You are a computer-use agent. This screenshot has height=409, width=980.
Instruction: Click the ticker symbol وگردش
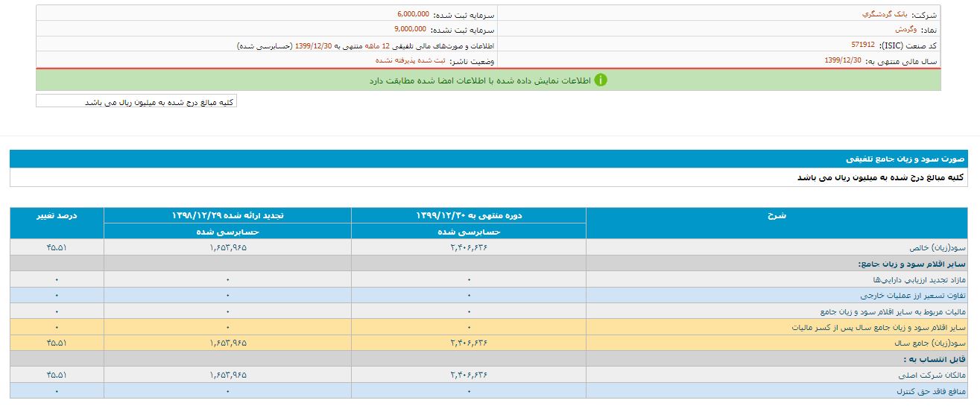pyautogui.click(x=905, y=30)
